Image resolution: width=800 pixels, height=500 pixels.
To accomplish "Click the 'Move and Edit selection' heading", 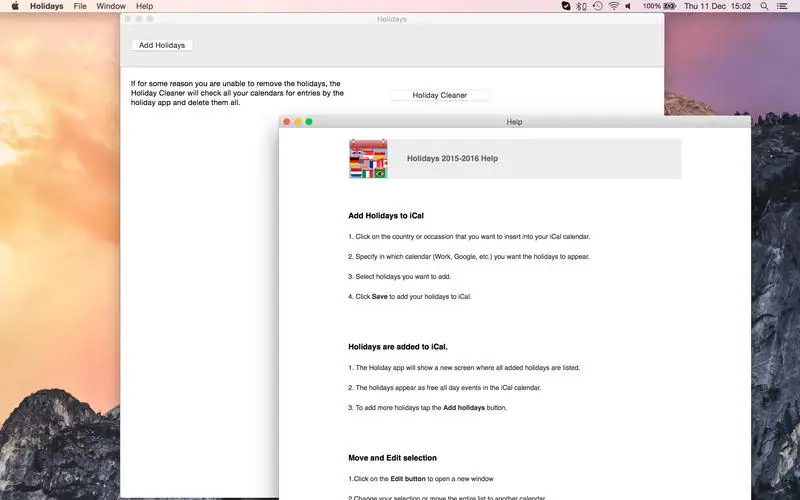I will tap(392, 458).
